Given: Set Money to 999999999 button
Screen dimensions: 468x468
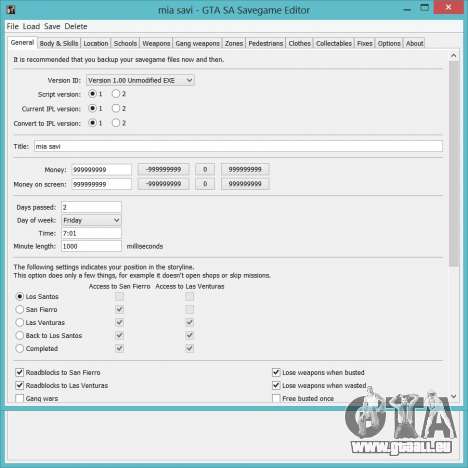Looking at the screenshot, I should (x=245, y=170).
